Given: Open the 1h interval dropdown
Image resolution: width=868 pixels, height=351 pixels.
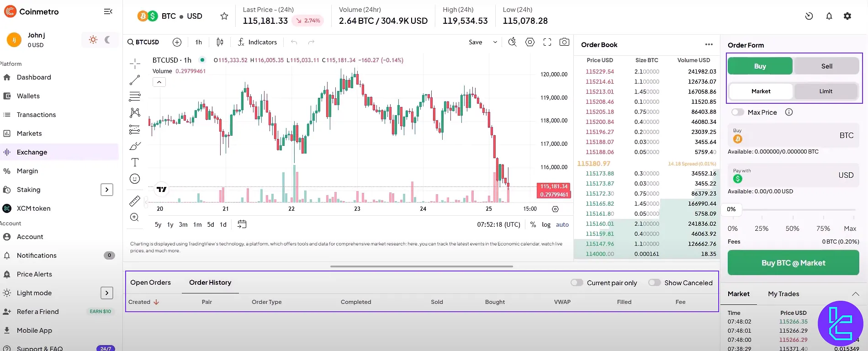Looking at the screenshot, I should (199, 42).
